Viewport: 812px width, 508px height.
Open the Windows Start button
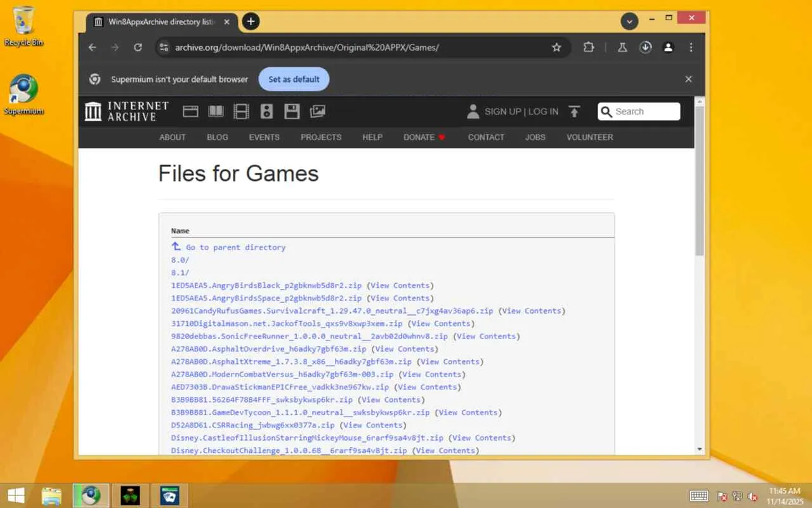coord(16,495)
